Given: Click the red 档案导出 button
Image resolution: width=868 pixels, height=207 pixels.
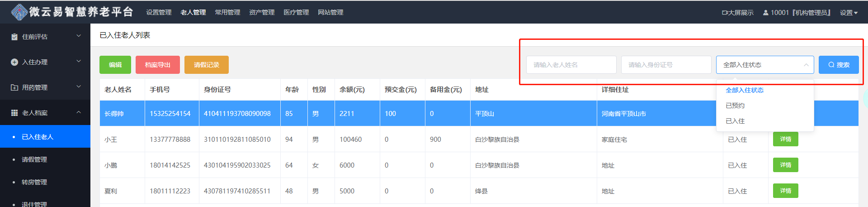Looking at the screenshot, I should click(157, 65).
